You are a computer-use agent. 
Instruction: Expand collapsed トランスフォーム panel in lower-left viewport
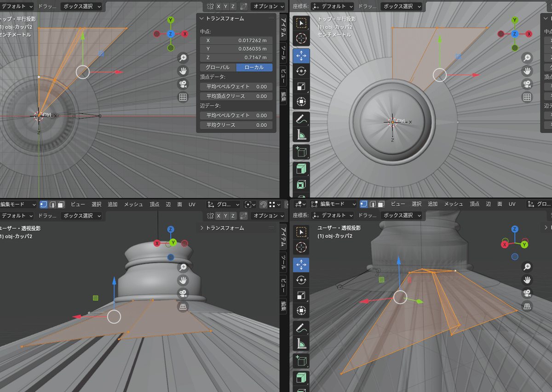pos(202,228)
